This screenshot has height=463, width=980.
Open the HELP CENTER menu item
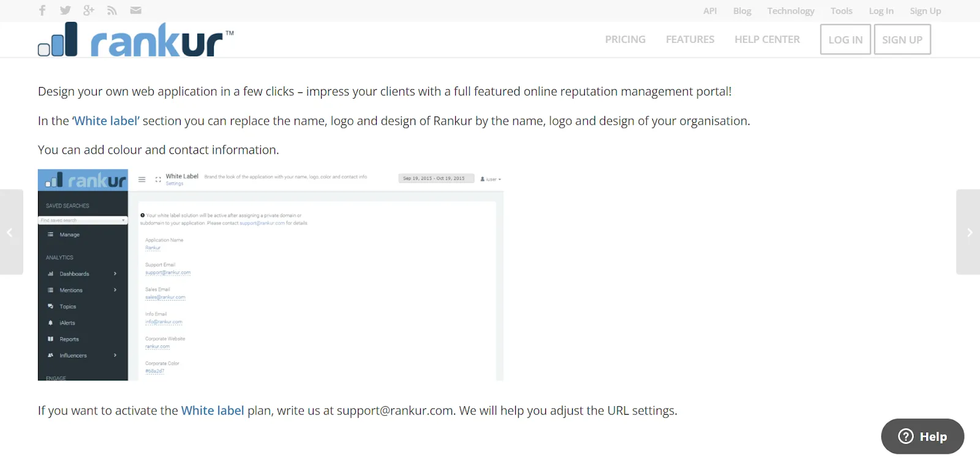767,39
